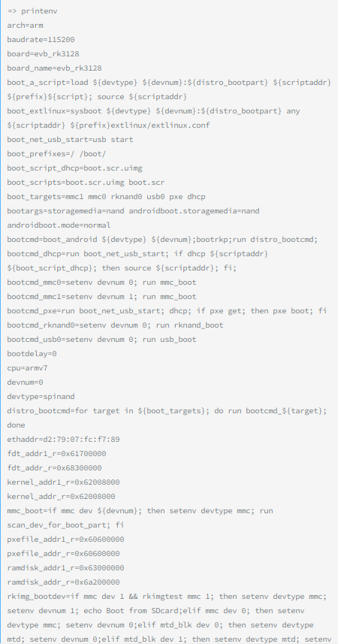Click the cpu=armv7 line

pos(27,368)
